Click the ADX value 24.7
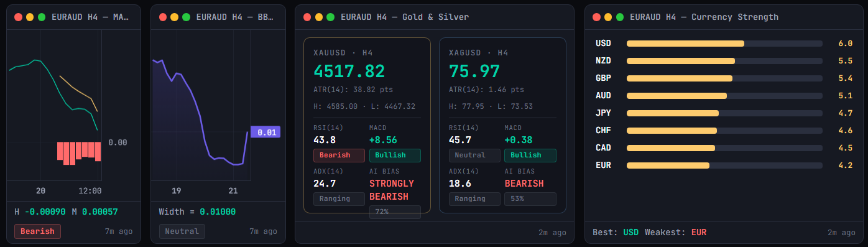 [x=325, y=184]
